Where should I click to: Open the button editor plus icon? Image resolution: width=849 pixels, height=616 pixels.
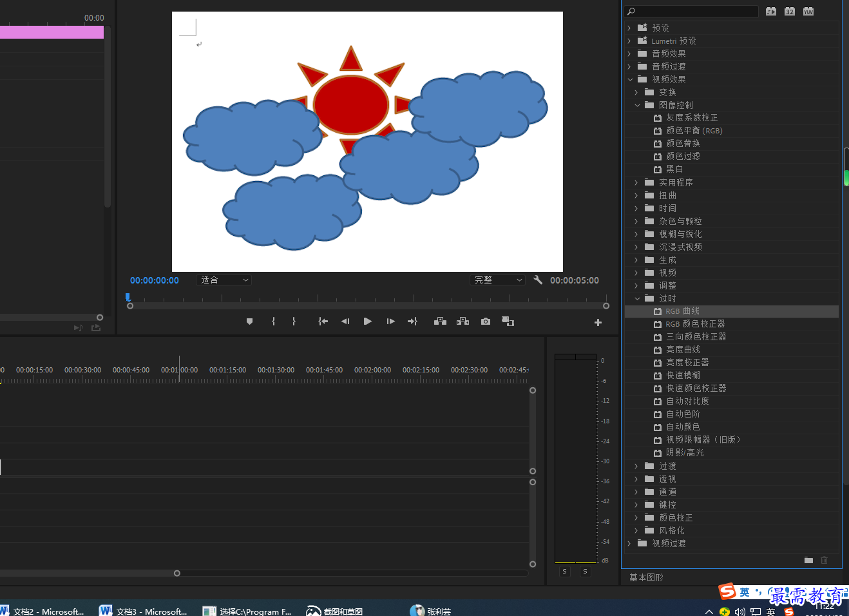pyautogui.click(x=598, y=322)
